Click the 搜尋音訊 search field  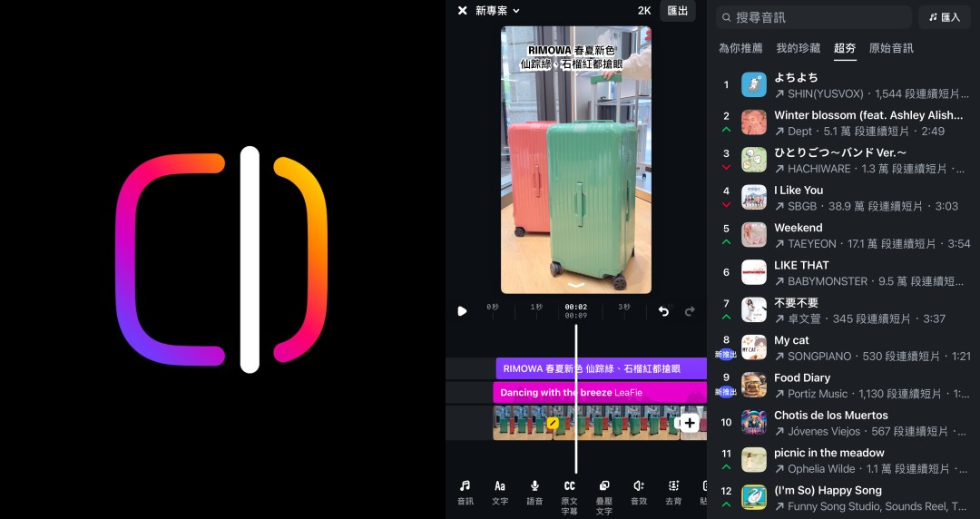(x=814, y=17)
